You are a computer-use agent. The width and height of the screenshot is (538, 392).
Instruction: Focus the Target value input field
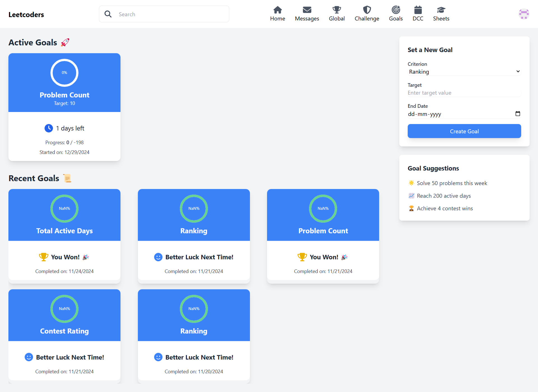[464, 93]
